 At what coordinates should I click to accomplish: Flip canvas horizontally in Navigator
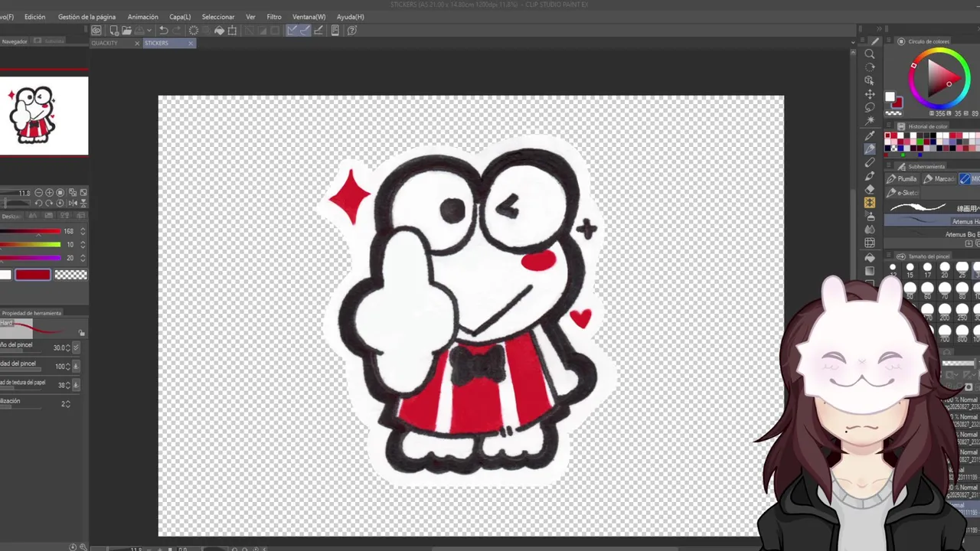[x=73, y=203]
